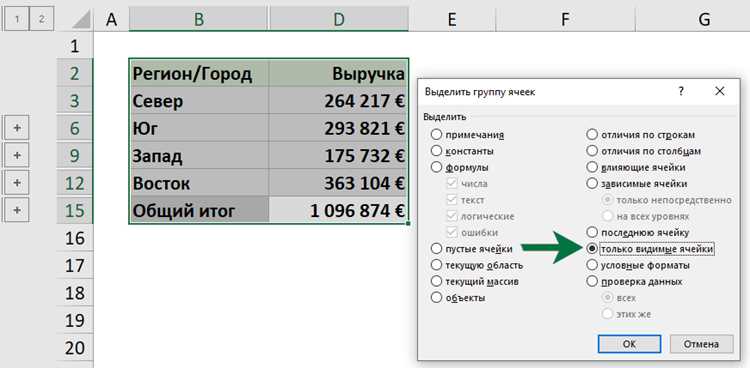This screenshot has width=750, height=368.
Task: Select column F header
Action: tap(565, 20)
